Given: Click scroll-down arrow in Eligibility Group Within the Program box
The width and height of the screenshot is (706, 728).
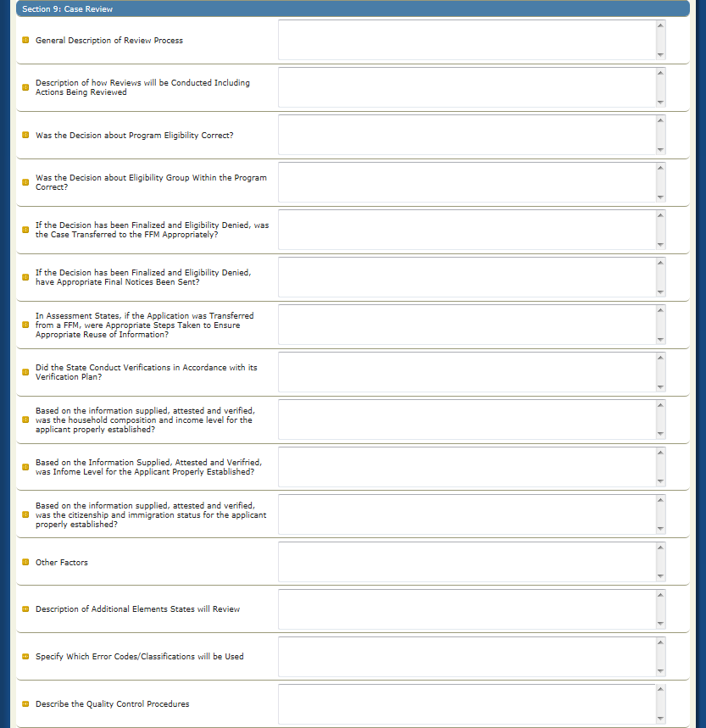Looking at the screenshot, I should [x=660, y=197].
